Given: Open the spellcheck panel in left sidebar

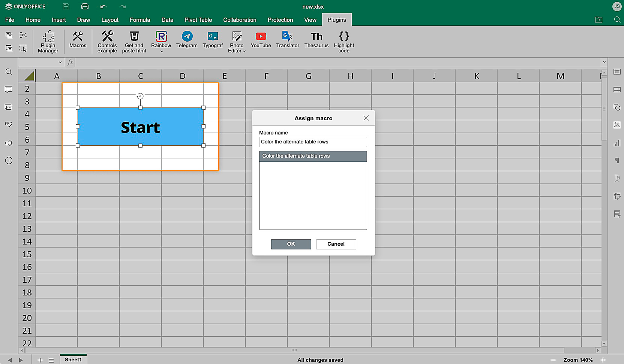Looking at the screenshot, I should (x=9, y=125).
